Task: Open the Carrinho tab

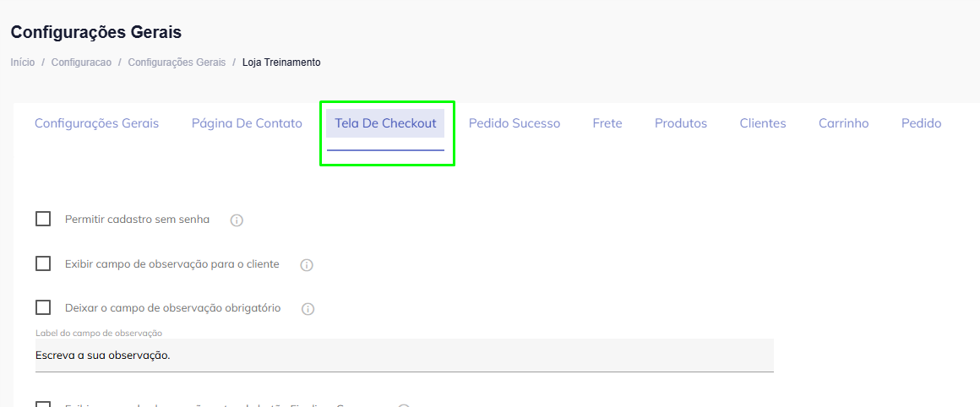Action: coord(844,123)
